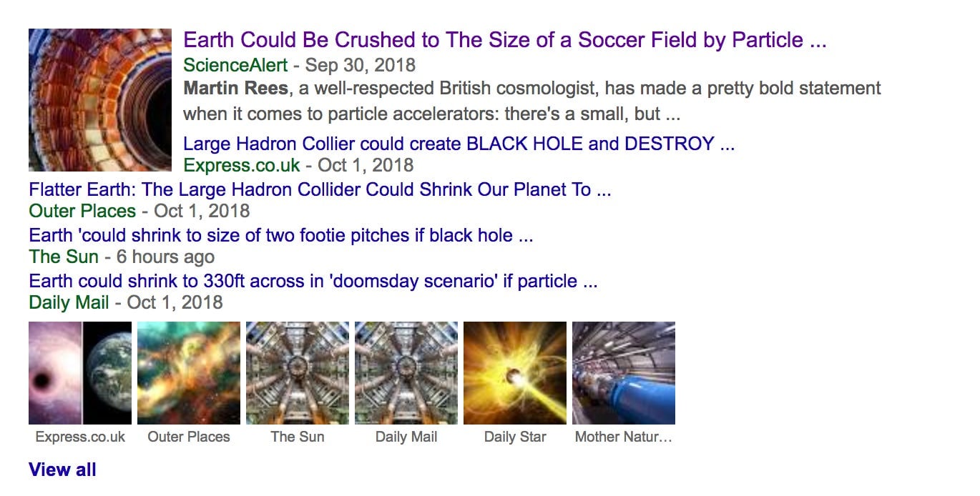The image size is (980, 496).
Task: Click the black hole and Earth thumbnail for Express.co.uk
Action: [x=80, y=373]
